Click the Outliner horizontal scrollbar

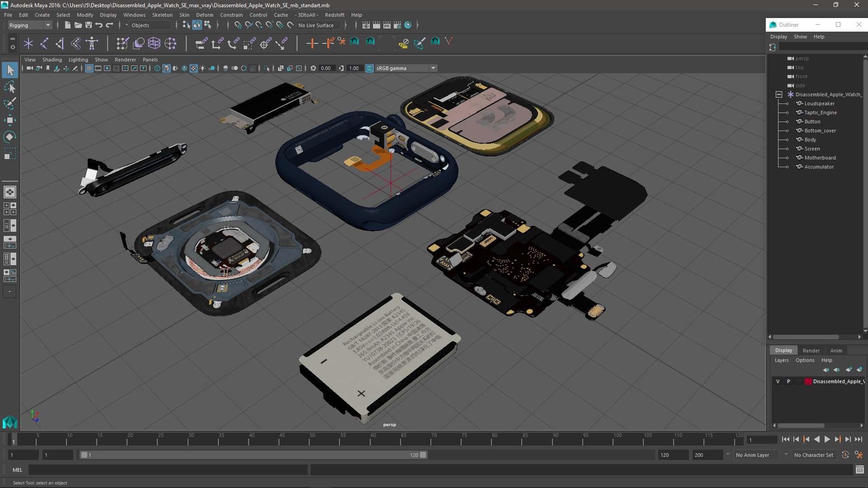pyautogui.click(x=806, y=337)
